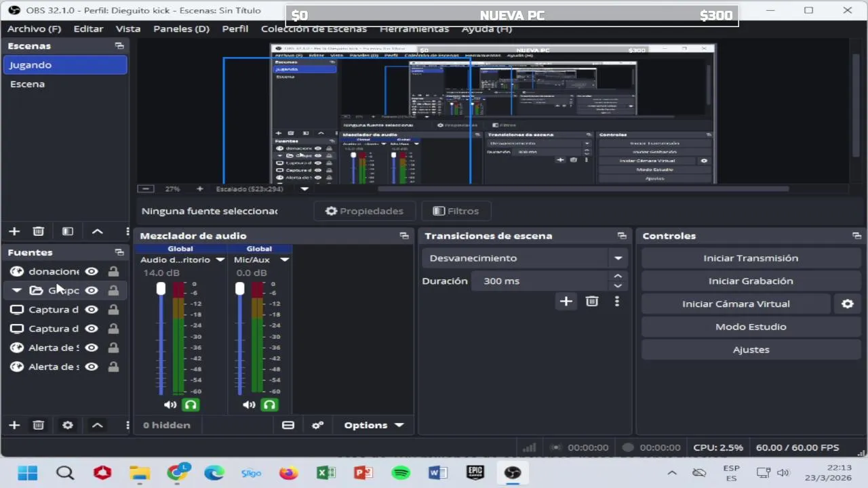Screen dimensions: 868x488
Task: Undock the Controles panel with its float icon
Action: click(x=856, y=236)
